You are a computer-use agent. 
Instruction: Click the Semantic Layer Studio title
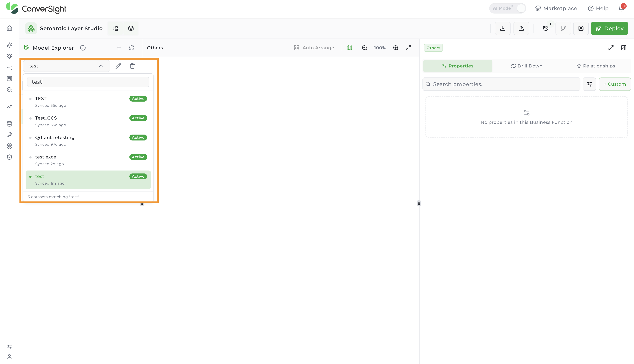point(71,28)
